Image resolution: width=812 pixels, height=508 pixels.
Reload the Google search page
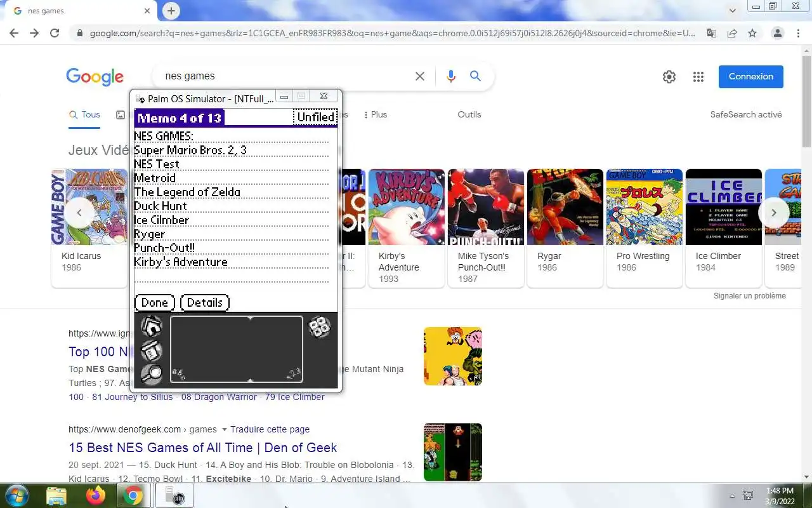(x=55, y=33)
